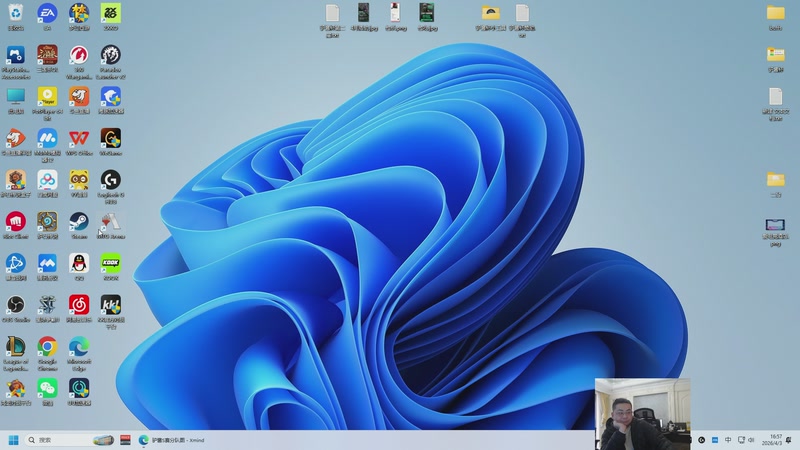Viewport: 800px width, 450px height.
Task: Open the Recycle Bin desktop icon
Action: coord(16,13)
